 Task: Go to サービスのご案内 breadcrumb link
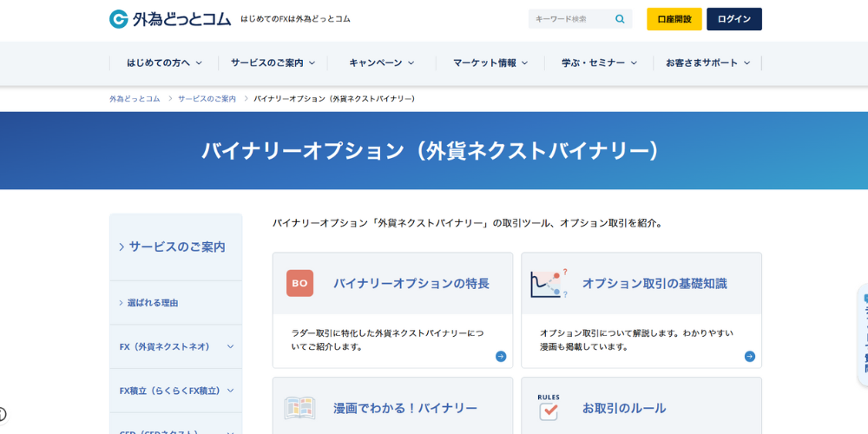207,99
